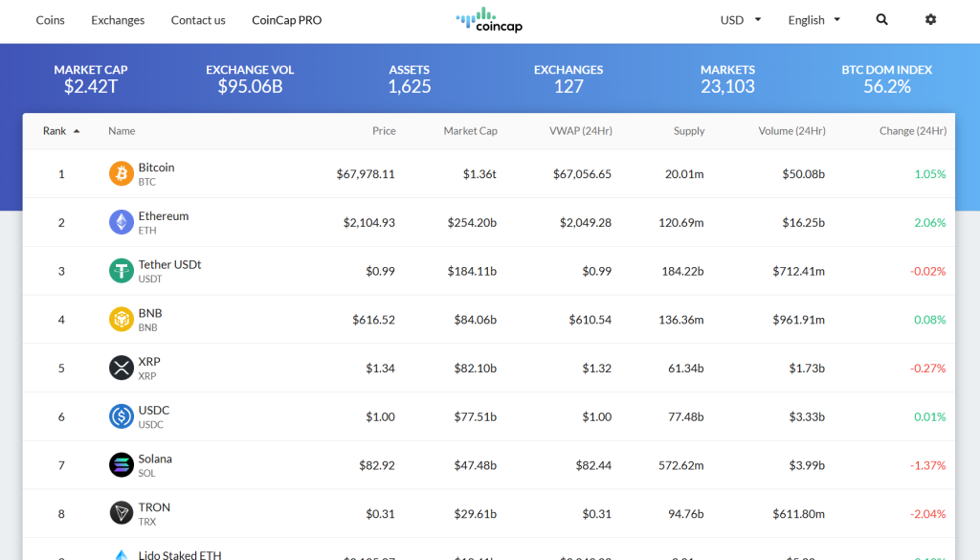Go to the CoinCap logo home

(489, 20)
